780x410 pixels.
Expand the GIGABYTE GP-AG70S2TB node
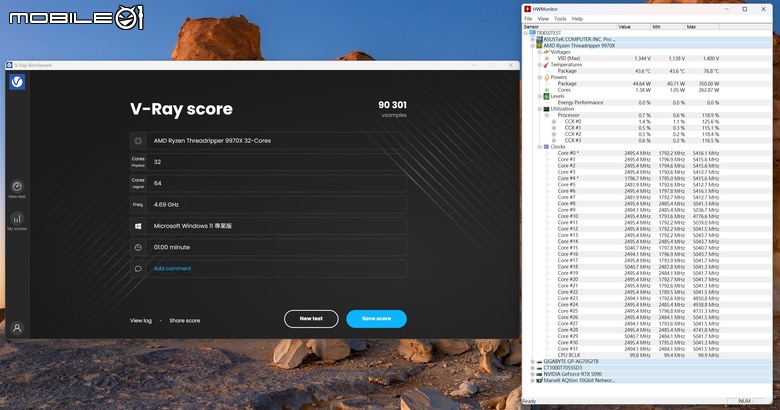(533, 362)
